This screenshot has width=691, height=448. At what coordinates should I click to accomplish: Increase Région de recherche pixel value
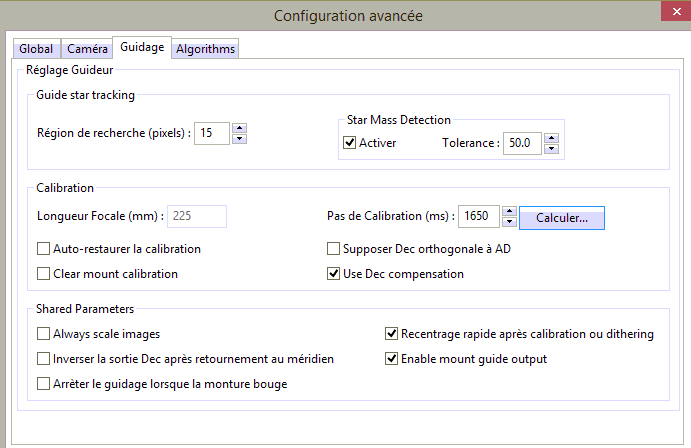pyautogui.click(x=239, y=126)
